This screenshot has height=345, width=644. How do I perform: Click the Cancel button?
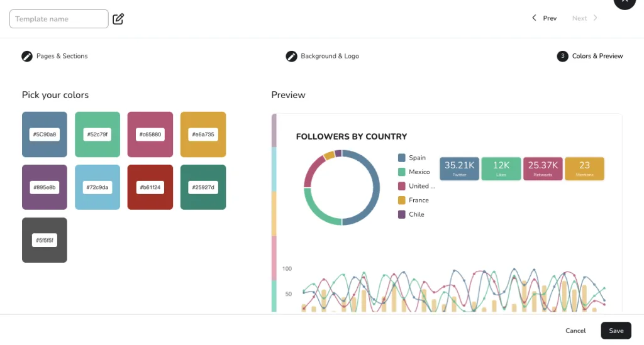pyautogui.click(x=575, y=331)
